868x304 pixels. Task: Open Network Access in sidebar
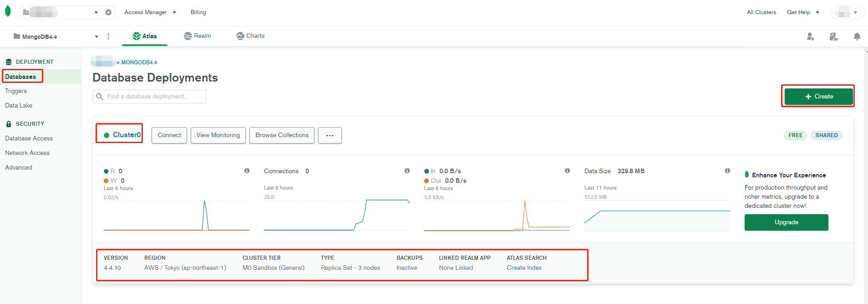click(x=27, y=153)
